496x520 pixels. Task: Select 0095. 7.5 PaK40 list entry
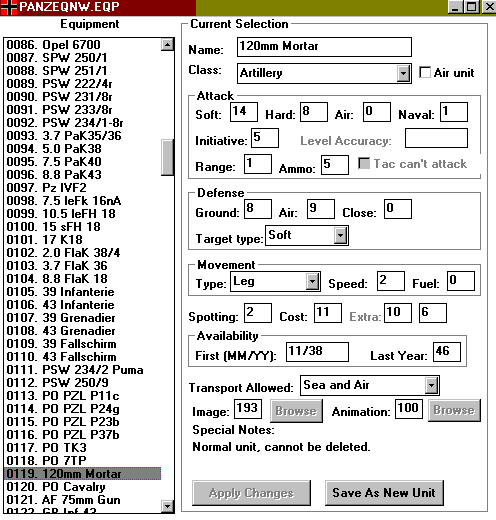pyautogui.click(x=83, y=162)
